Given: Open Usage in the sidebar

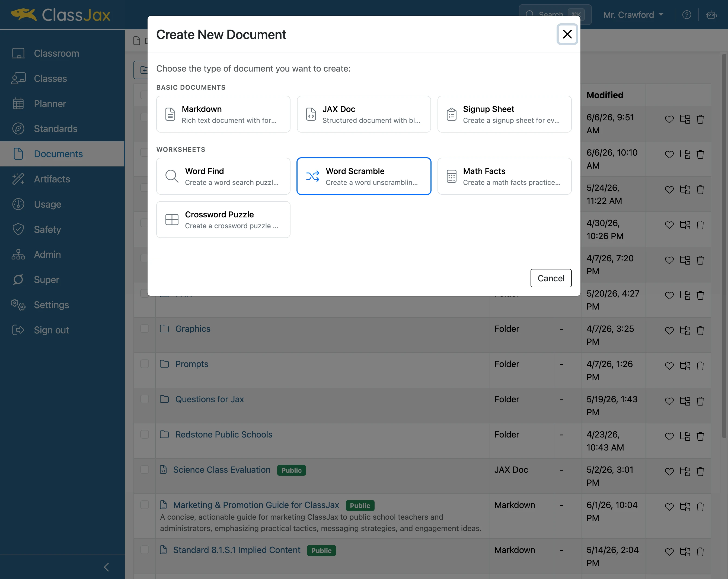Looking at the screenshot, I should coord(62,204).
